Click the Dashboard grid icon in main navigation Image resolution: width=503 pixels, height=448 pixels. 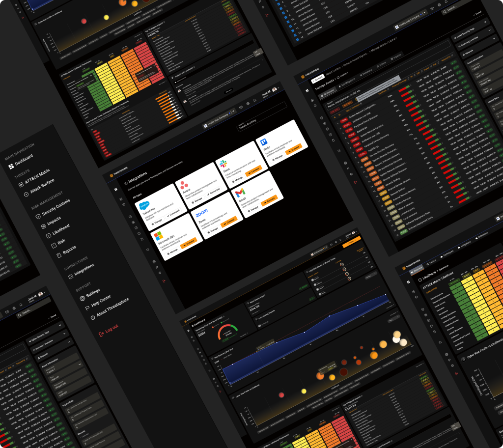click(x=11, y=167)
